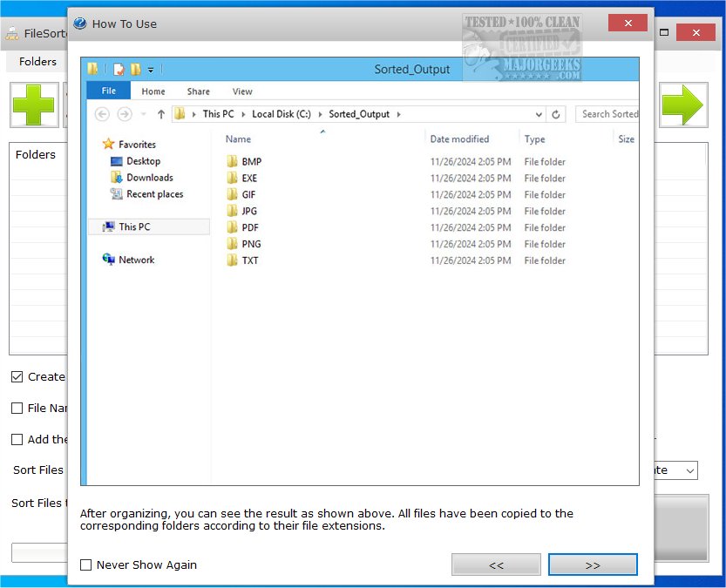Expand the chevron after This PC breadcrumb
This screenshot has width=726, height=588.
pyautogui.click(x=243, y=114)
